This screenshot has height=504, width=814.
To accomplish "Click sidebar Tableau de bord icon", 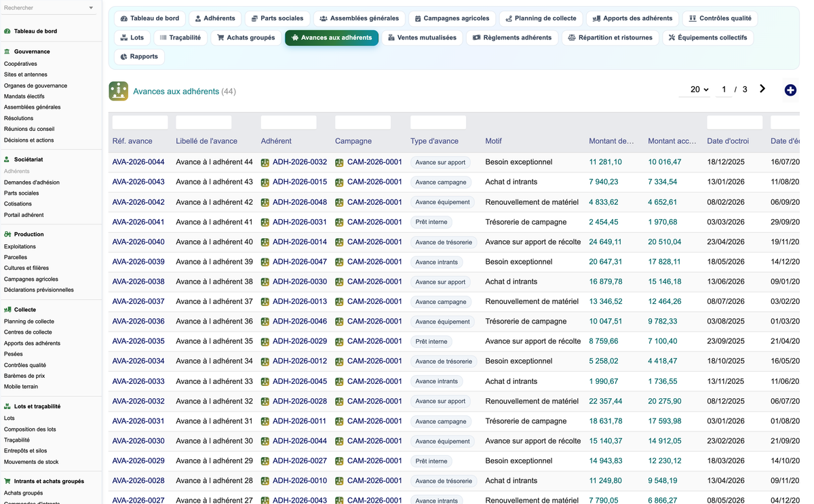I will 7,31.
